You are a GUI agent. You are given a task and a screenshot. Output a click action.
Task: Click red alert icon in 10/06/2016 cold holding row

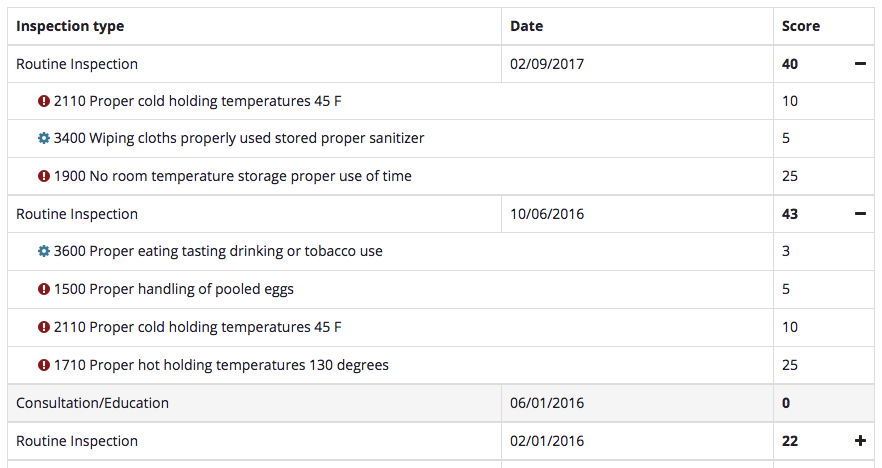click(x=44, y=327)
